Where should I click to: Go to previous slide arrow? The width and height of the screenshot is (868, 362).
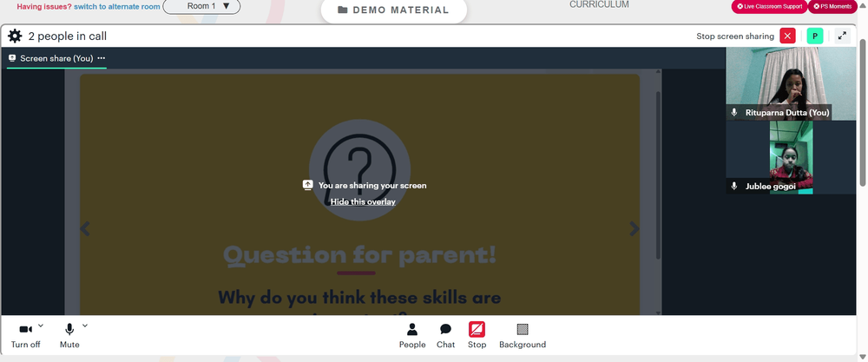(x=85, y=228)
